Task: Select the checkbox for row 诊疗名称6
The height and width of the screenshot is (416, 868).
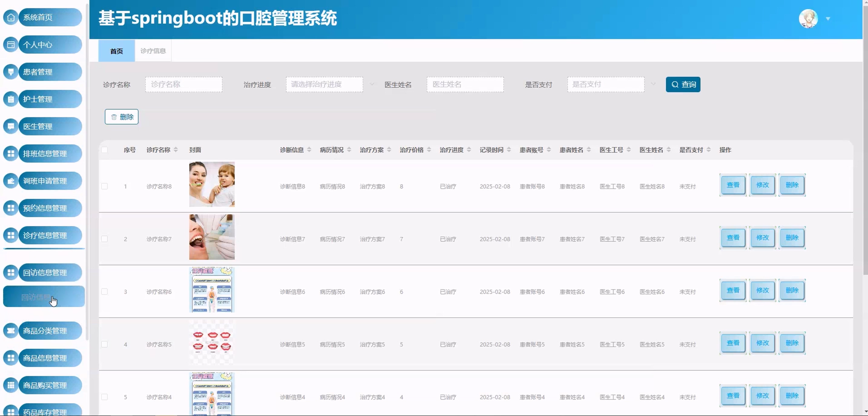Action: pyautogui.click(x=104, y=292)
